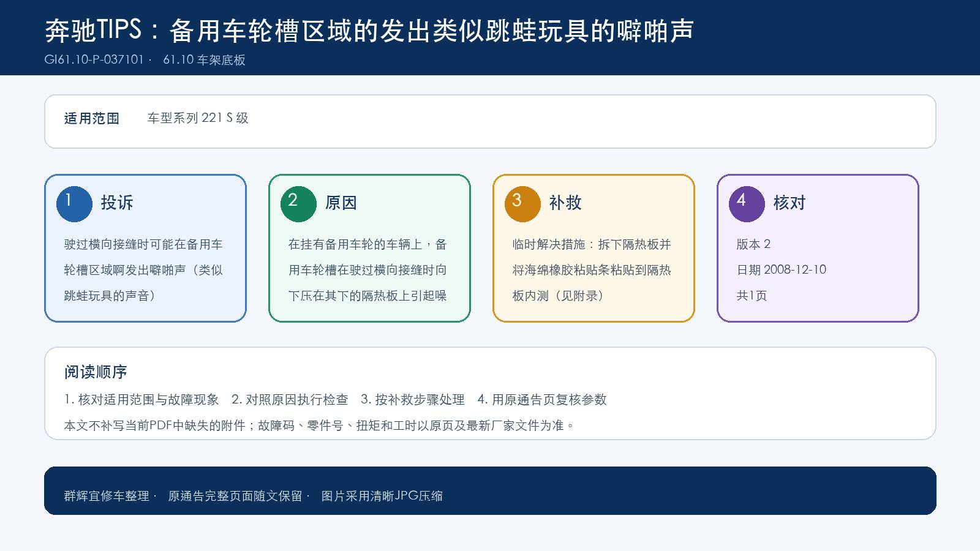Select the 原因 card heading

(341, 203)
